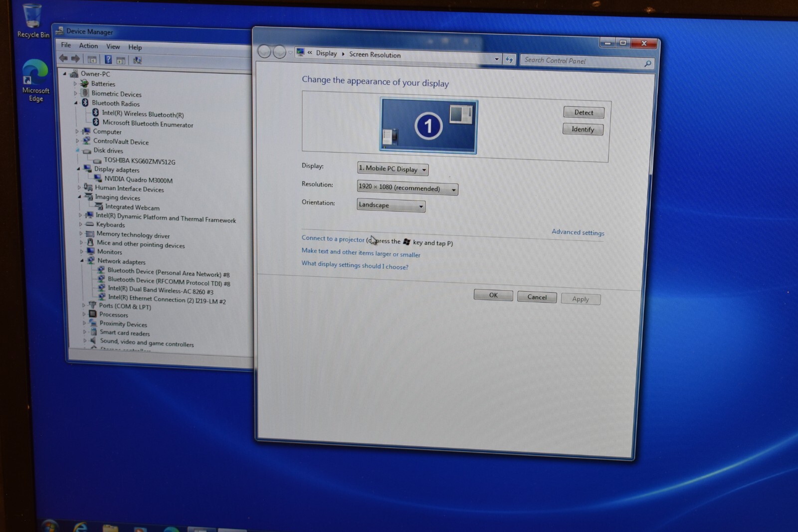Select Microsoft Bluetooth Enumerator entry
The height and width of the screenshot is (532, 798).
click(x=148, y=124)
